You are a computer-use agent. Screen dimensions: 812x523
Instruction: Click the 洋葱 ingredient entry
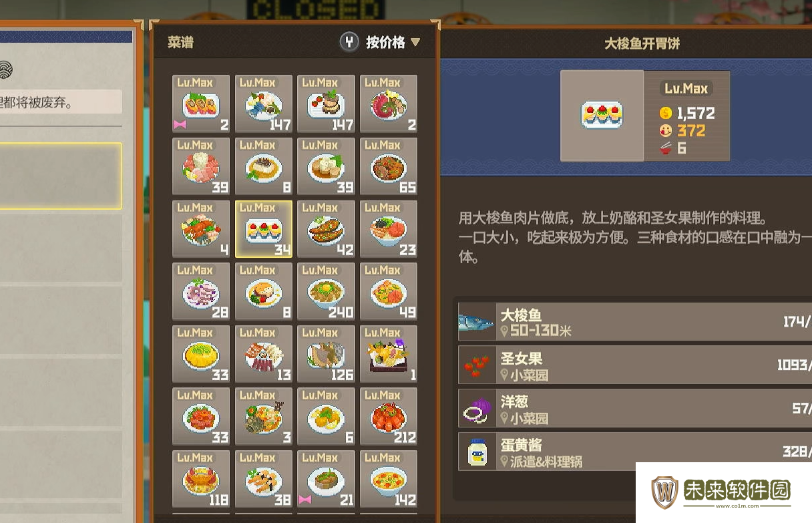click(x=635, y=408)
